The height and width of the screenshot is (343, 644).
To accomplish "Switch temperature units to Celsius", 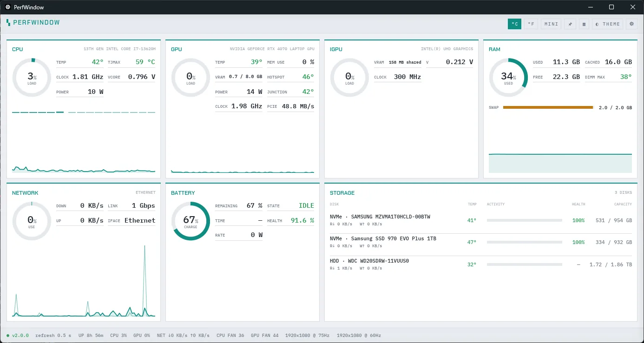I will 515,24.
